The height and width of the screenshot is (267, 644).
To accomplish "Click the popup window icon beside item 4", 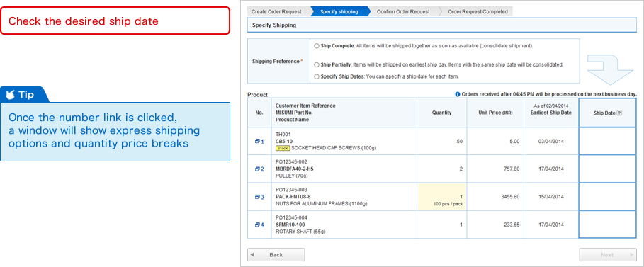I will point(257,225).
